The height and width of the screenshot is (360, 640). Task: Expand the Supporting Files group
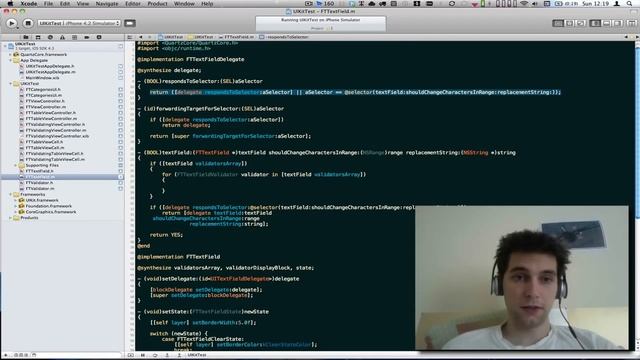point(16,165)
